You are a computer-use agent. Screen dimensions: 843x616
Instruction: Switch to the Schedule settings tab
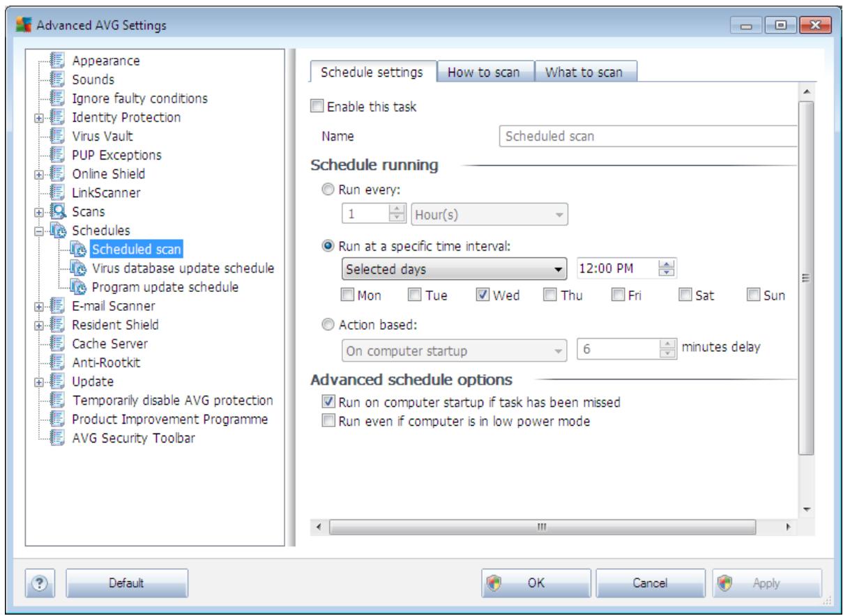(x=372, y=72)
